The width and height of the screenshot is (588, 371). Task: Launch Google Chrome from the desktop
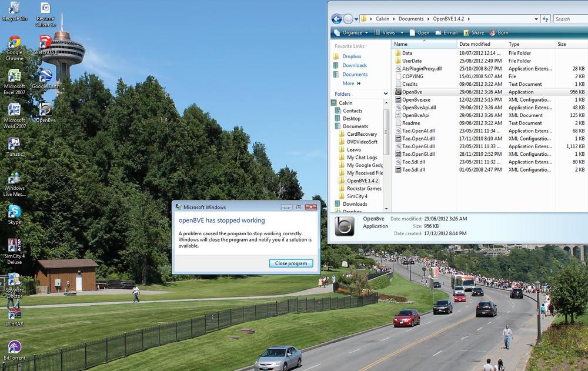point(14,48)
